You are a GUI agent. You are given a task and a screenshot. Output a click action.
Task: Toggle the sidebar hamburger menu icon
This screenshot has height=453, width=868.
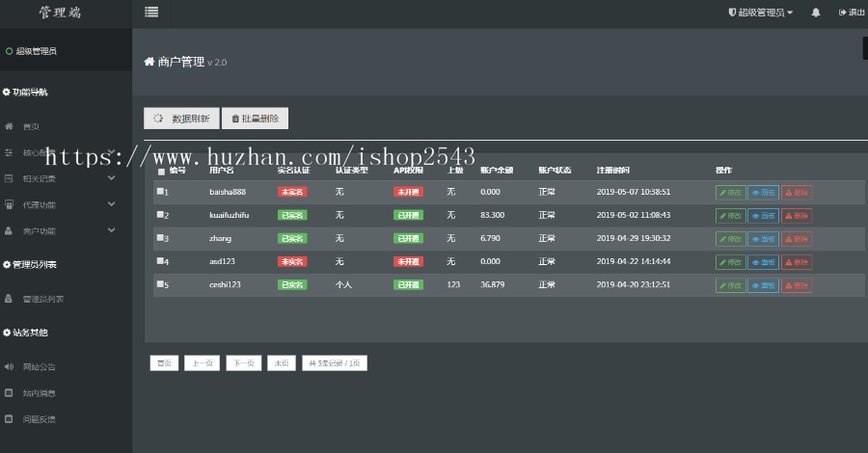[151, 13]
